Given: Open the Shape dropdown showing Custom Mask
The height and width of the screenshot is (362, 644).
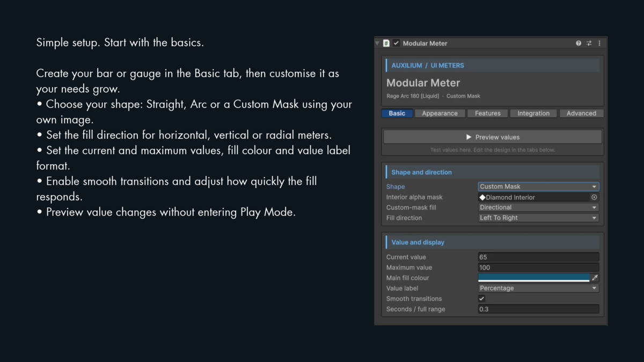Looking at the screenshot, I should [538, 187].
